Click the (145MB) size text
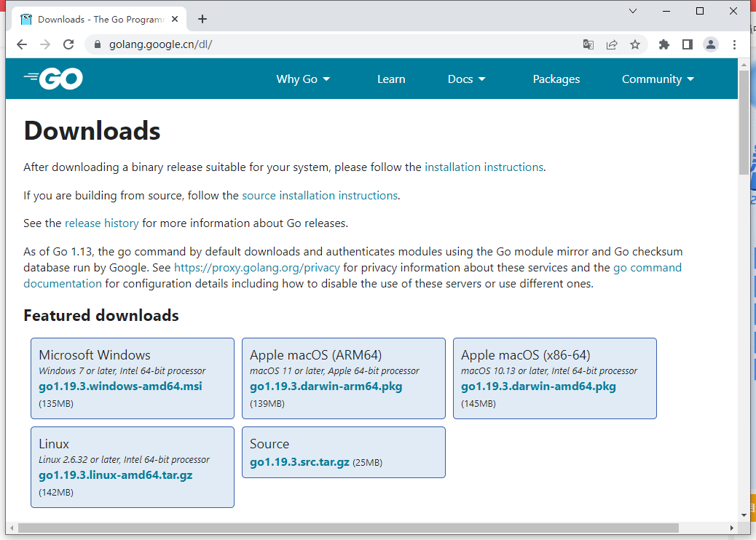The image size is (756, 540). (x=479, y=404)
